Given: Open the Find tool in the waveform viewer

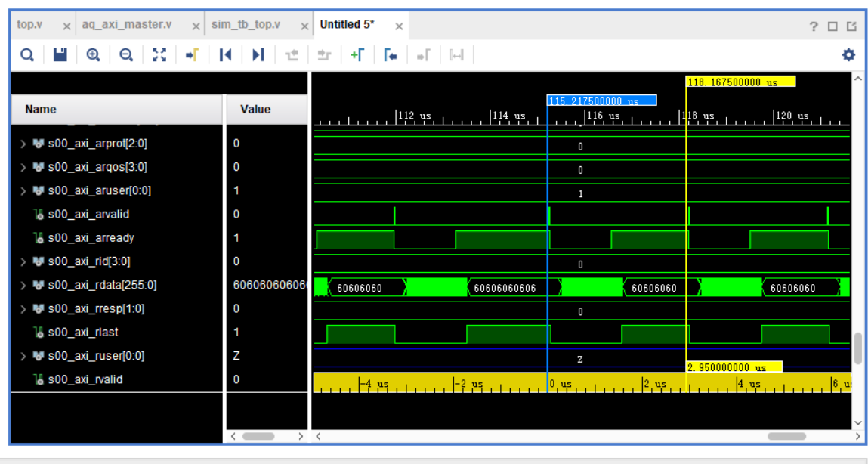Looking at the screenshot, I should (x=26, y=54).
